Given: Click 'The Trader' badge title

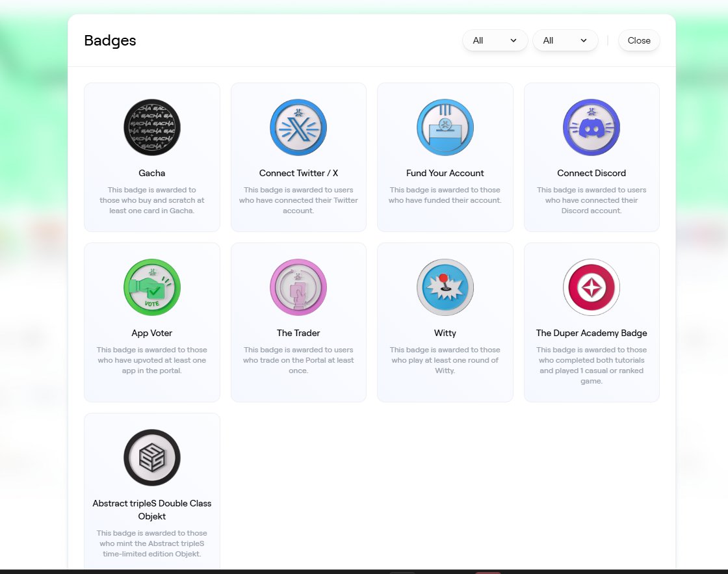Looking at the screenshot, I should click(x=298, y=333).
